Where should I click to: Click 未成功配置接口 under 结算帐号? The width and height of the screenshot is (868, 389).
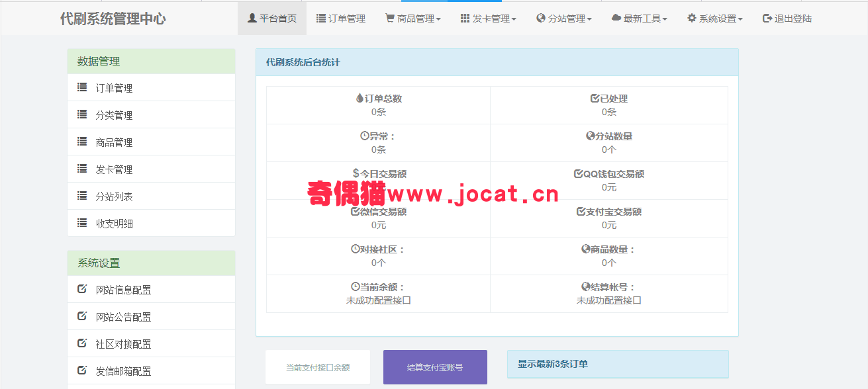coord(609,300)
